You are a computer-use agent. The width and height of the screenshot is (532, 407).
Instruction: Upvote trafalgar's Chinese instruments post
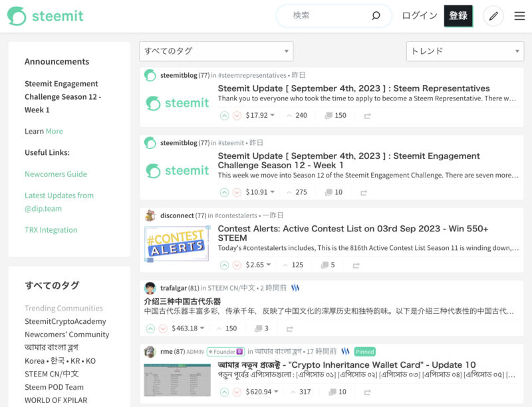click(x=150, y=329)
